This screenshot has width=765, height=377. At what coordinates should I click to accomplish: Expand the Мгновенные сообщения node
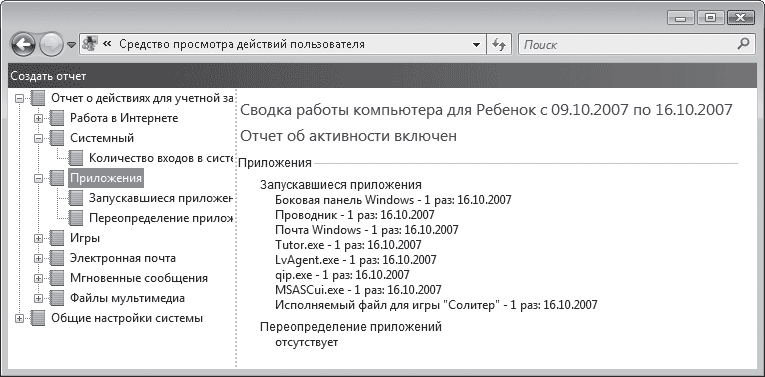[x=39, y=278]
